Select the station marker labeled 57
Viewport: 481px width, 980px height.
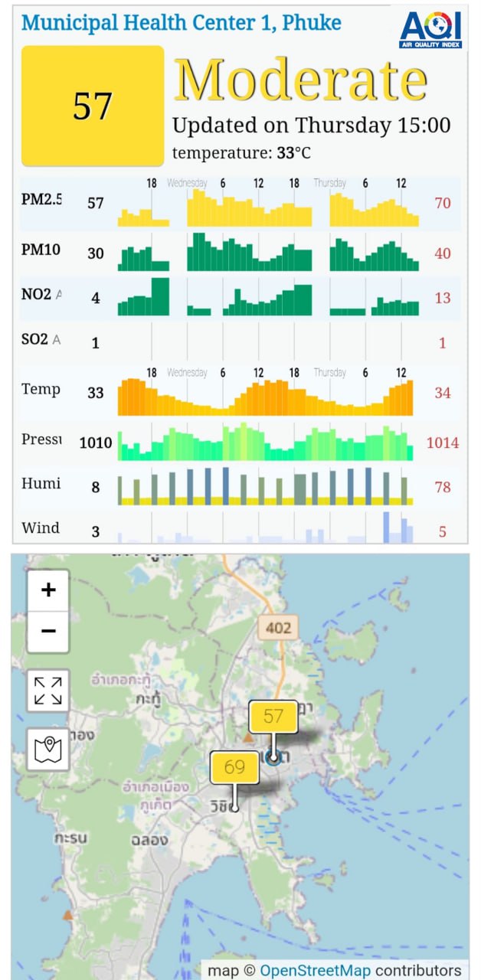[273, 717]
